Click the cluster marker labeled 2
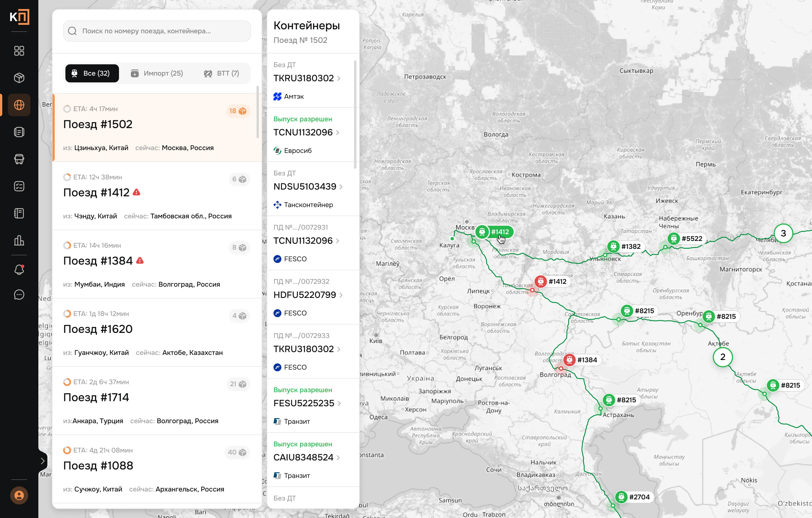This screenshot has height=518, width=812. click(x=723, y=357)
